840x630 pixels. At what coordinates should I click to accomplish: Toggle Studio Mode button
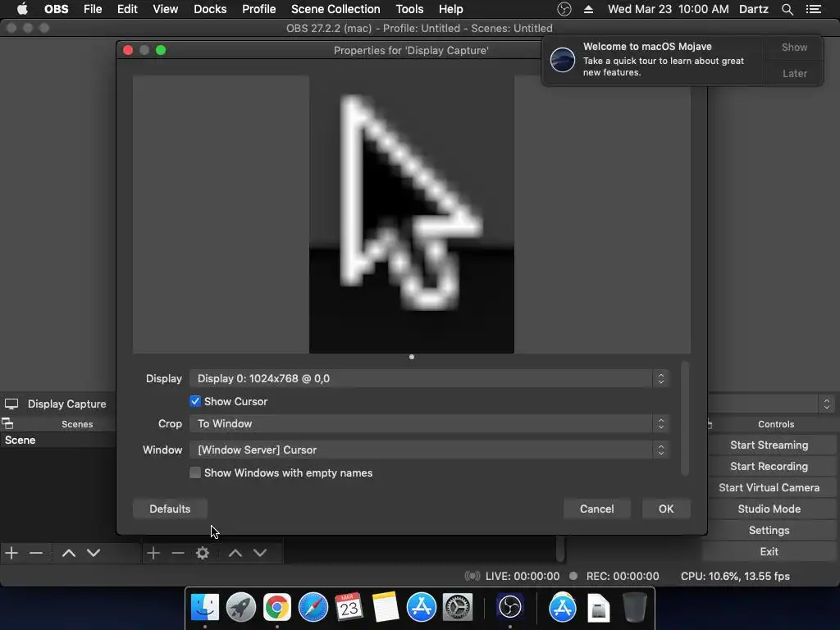click(x=769, y=509)
